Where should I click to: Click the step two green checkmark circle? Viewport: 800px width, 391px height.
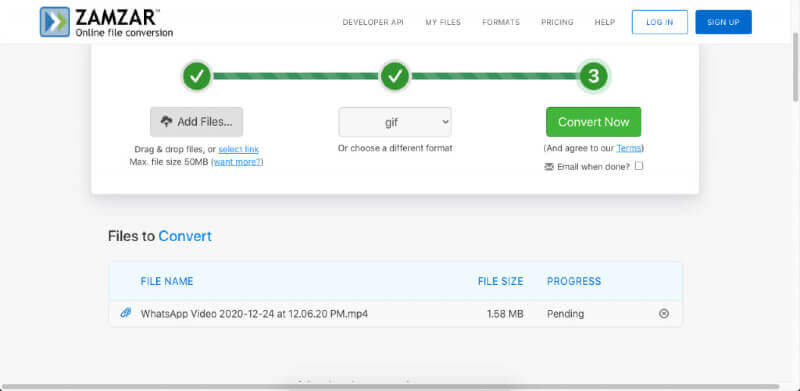(x=395, y=76)
